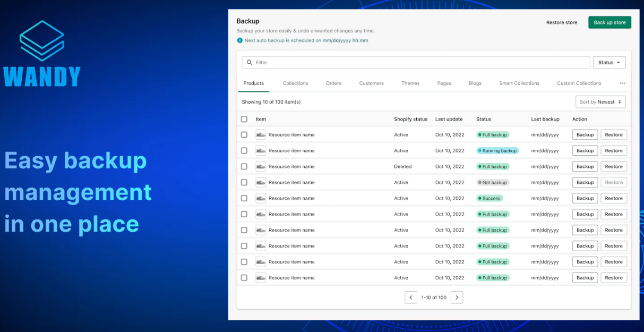The height and width of the screenshot is (332, 644).
Task: Click the info icon beside Next auto backup
Action: tap(240, 40)
